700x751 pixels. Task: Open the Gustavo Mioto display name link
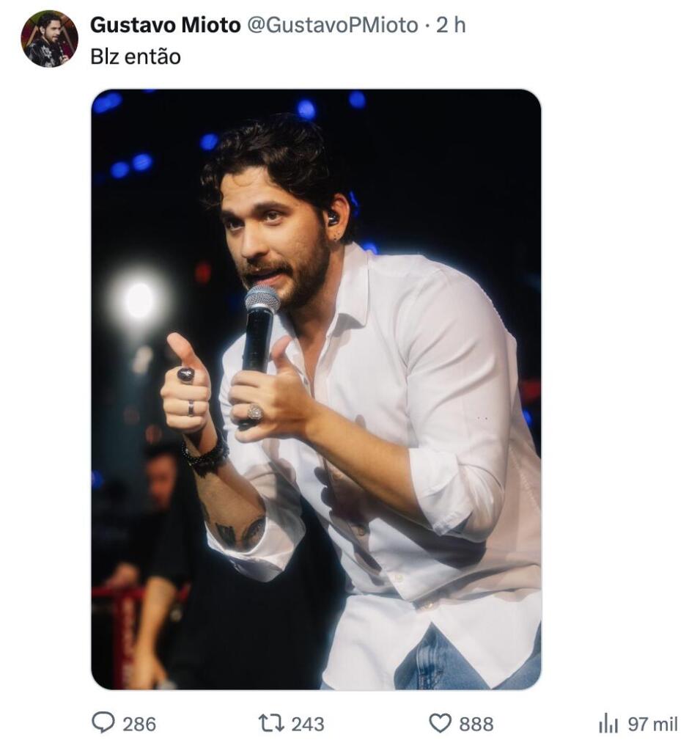165,25
